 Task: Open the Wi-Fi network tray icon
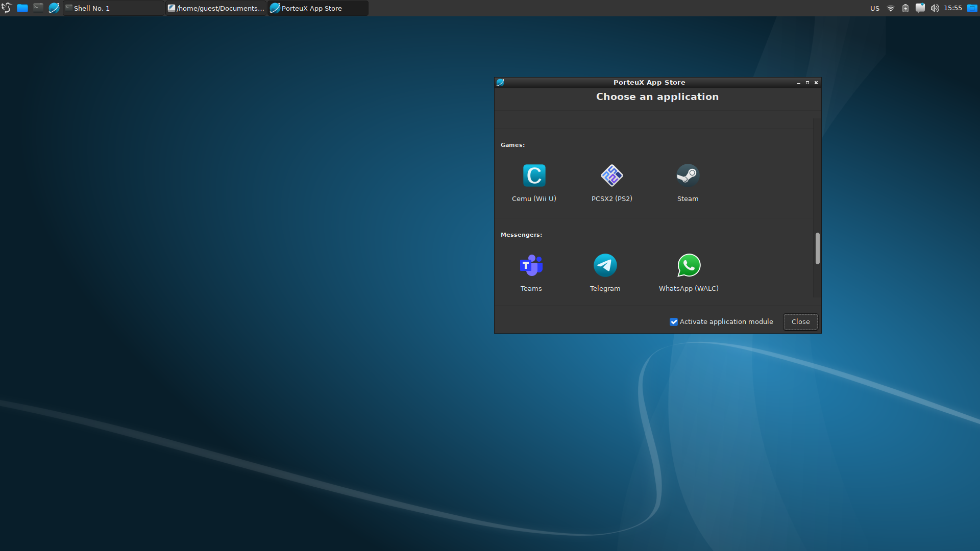pyautogui.click(x=891, y=8)
